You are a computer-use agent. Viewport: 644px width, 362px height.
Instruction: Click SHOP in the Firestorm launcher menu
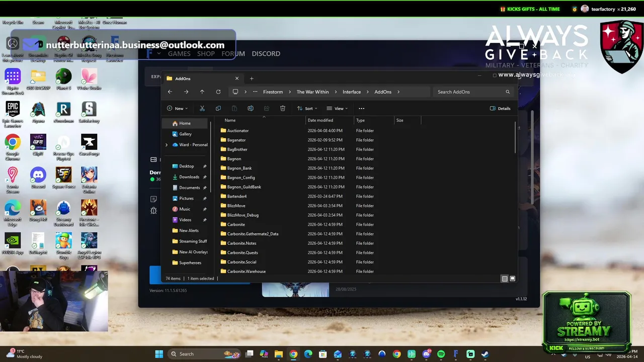click(206, 54)
